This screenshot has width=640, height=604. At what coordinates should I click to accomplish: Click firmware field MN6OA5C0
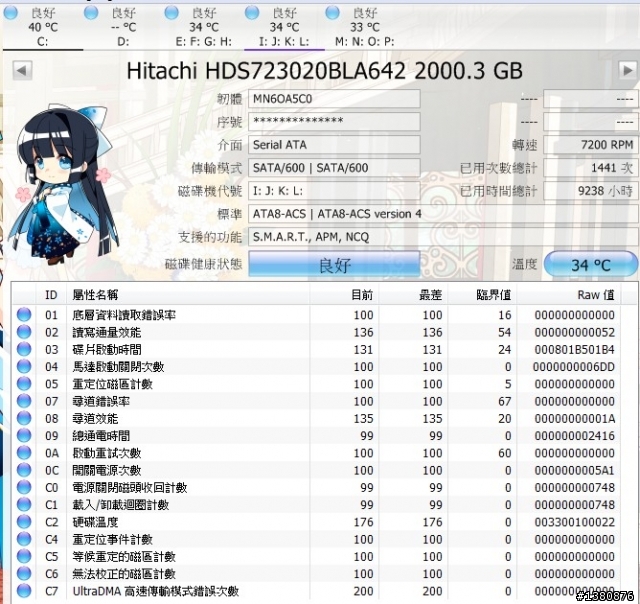click(334, 99)
